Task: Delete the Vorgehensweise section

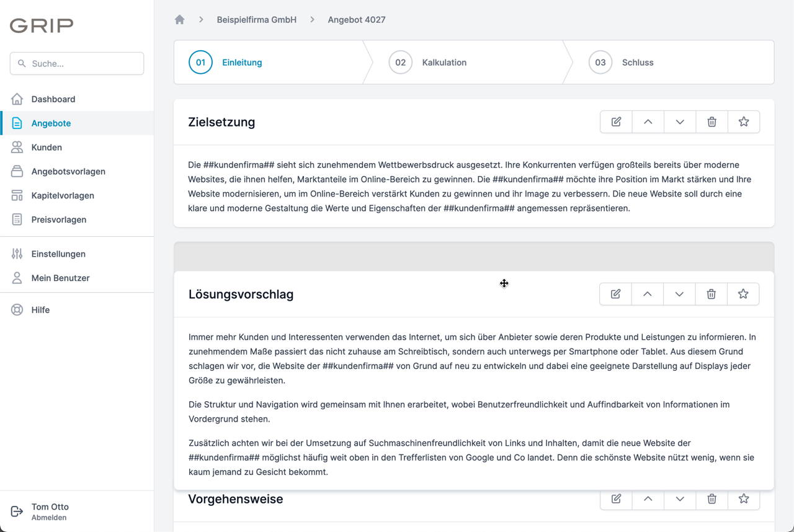Action: (x=711, y=499)
